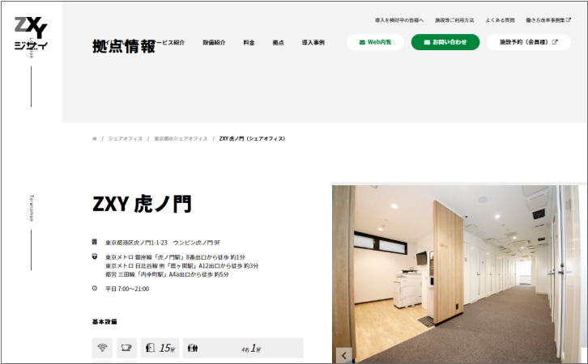
Task: Click the home icon in breadcrumb
Action: click(95, 138)
